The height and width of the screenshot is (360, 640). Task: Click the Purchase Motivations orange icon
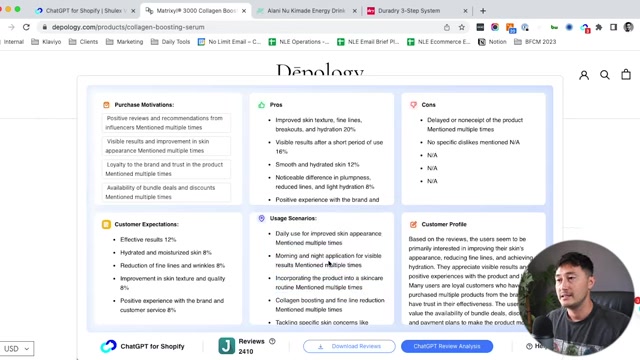106,105
